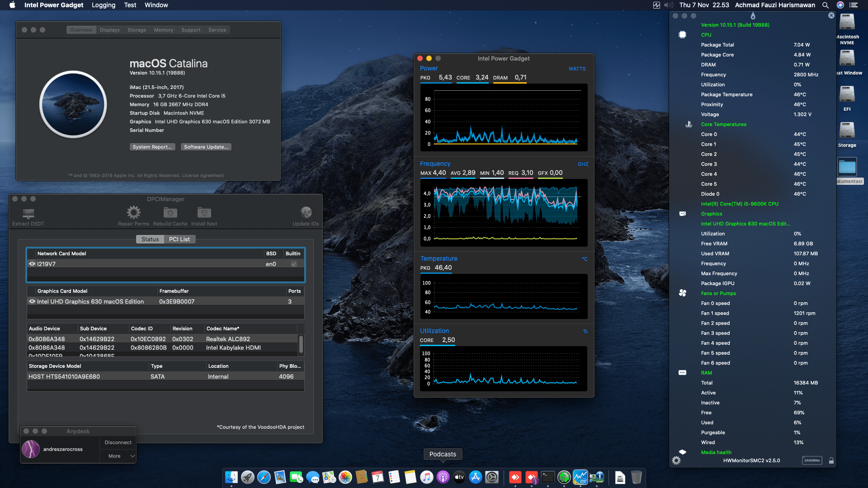The height and width of the screenshot is (488, 868).
Task: Toggle the eye icon next to I219V7
Action: click(32, 263)
